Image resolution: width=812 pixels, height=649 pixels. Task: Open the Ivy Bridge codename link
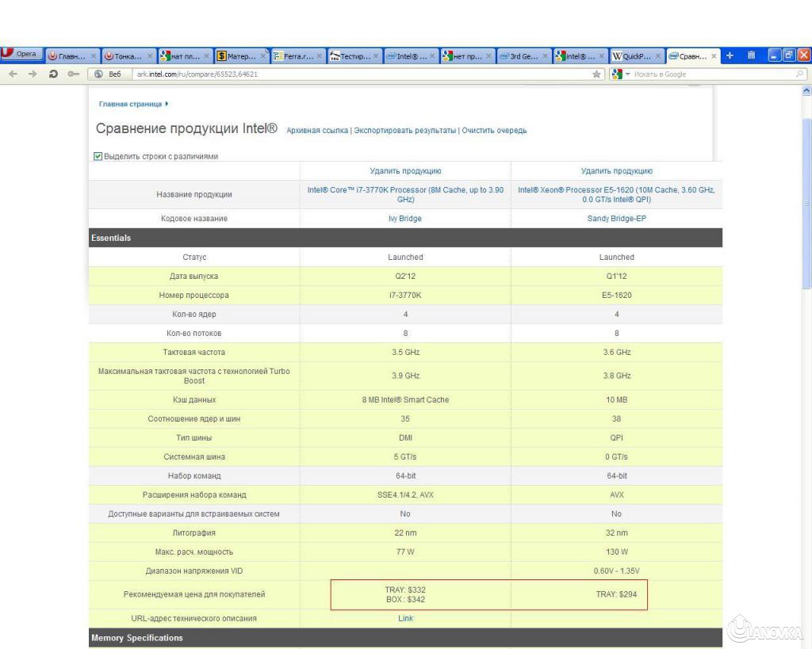pyautogui.click(x=405, y=219)
